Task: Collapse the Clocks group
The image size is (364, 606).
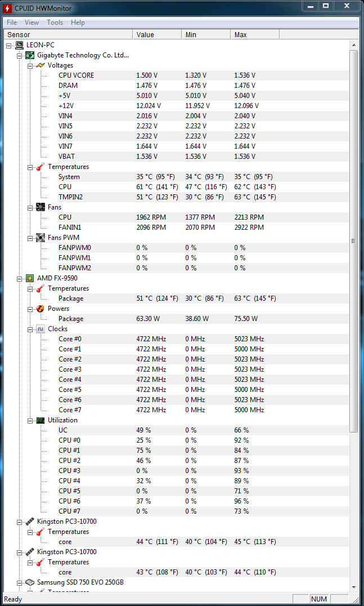Action: coord(30,329)
